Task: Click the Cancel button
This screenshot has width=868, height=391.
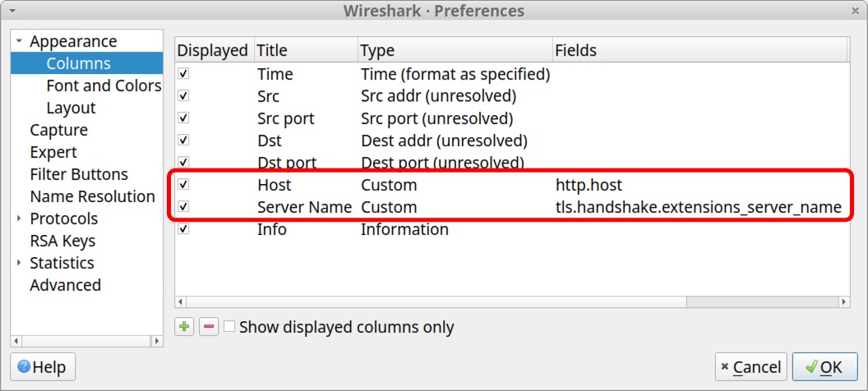Action: [x=750, y=367]
